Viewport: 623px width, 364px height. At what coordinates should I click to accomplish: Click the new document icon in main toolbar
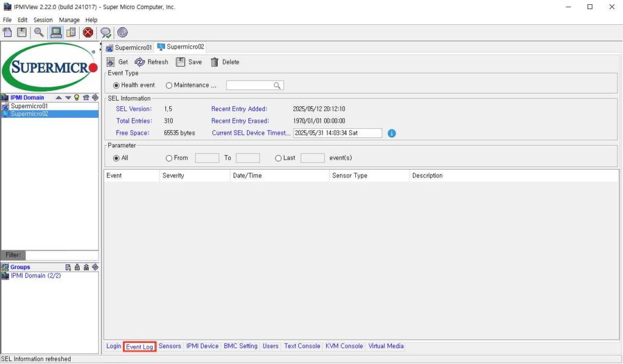click(x=7, y=33)
